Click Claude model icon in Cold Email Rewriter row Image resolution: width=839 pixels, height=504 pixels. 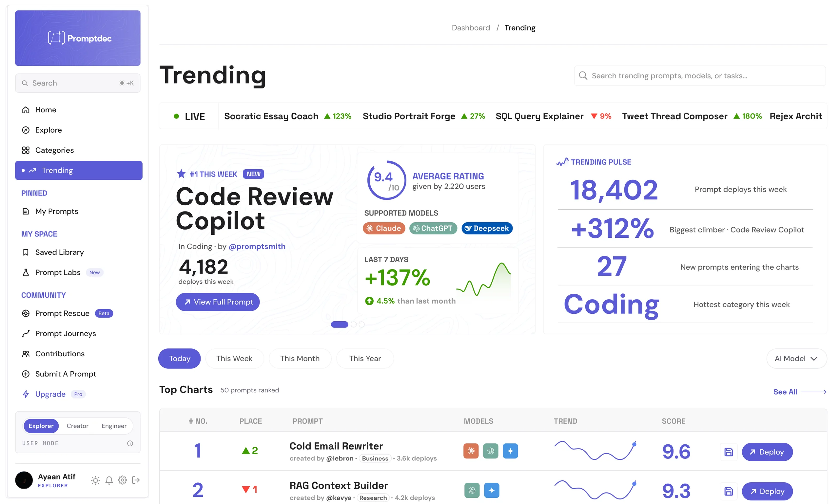[x=471, y=451]
